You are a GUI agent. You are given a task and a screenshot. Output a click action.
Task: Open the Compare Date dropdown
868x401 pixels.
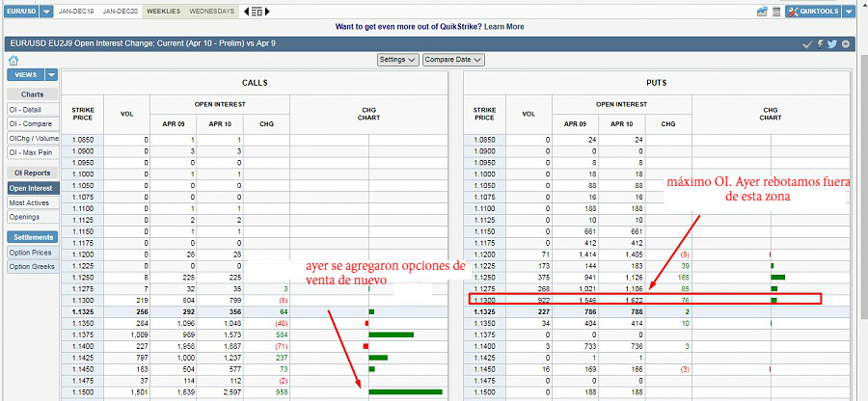click(453, 60)
